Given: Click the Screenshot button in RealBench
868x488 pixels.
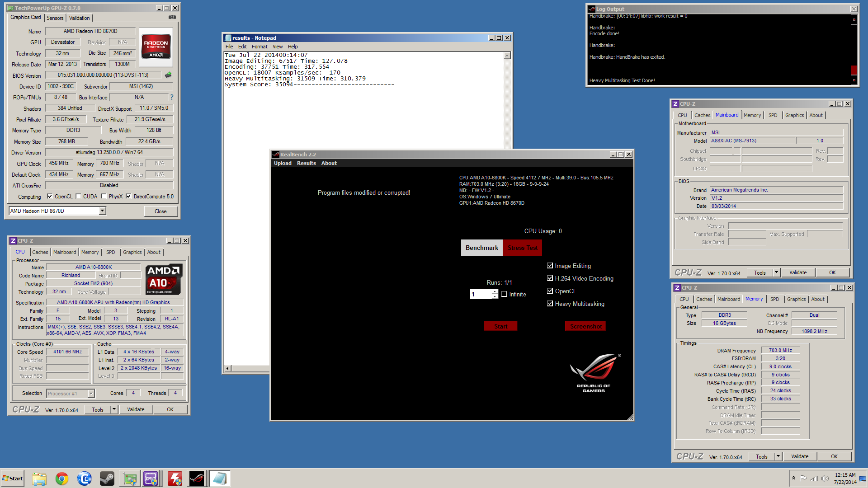Looking at the screenshot, I should [585, 326].
